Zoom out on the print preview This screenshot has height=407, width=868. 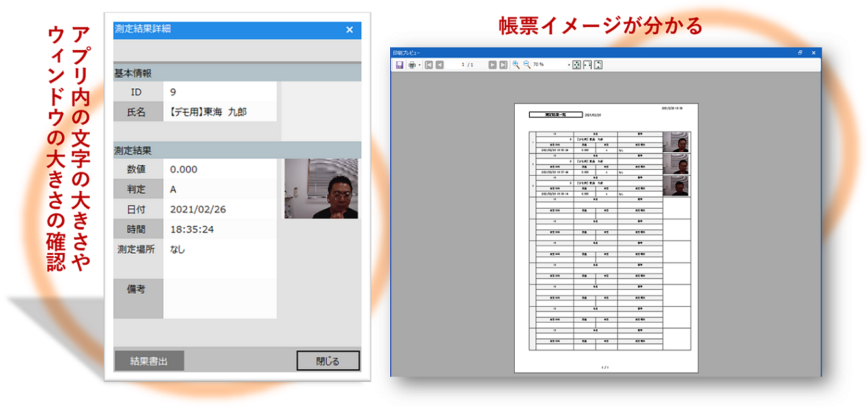(x=527, y=65)
